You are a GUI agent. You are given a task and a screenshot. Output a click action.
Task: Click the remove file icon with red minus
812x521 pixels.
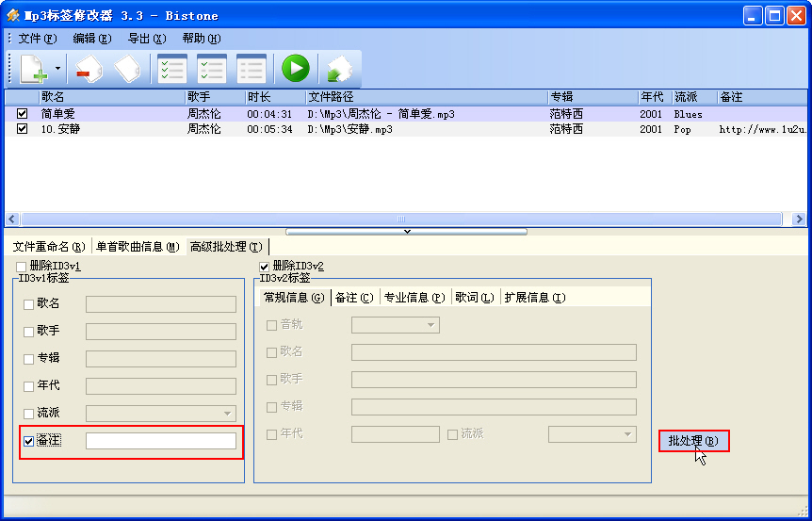[89, 69]
